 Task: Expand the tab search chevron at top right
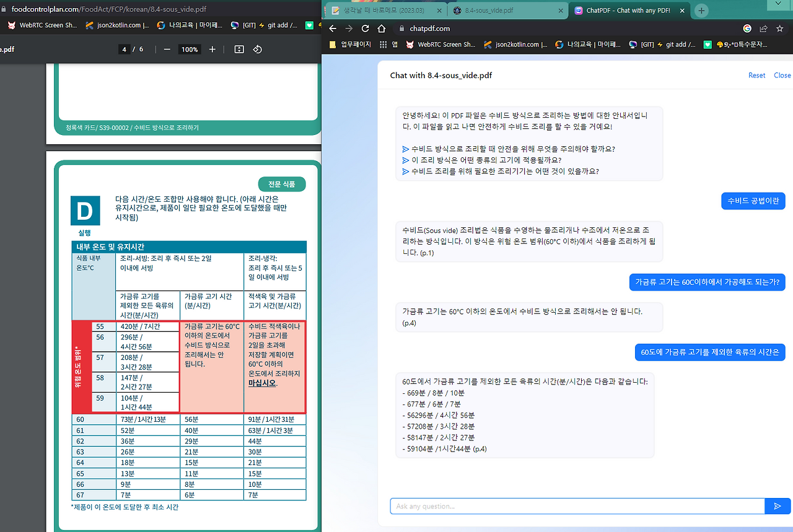[x=778, y=4]
